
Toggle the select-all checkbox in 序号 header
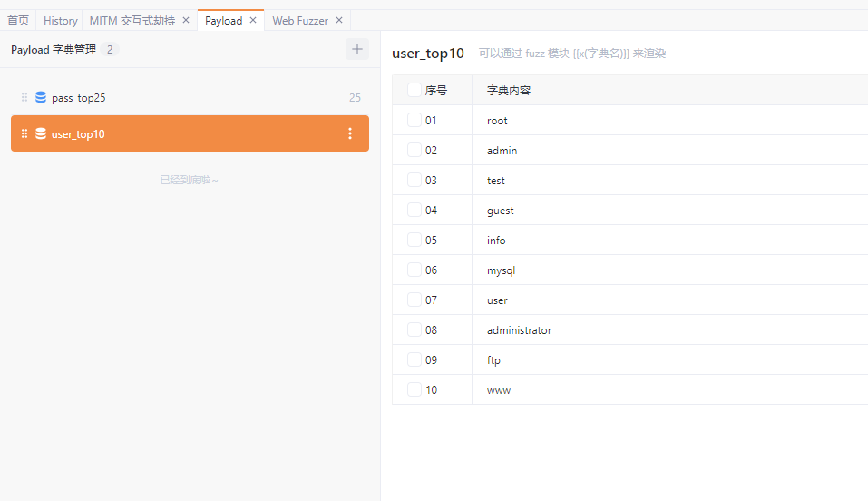point(414,90)
